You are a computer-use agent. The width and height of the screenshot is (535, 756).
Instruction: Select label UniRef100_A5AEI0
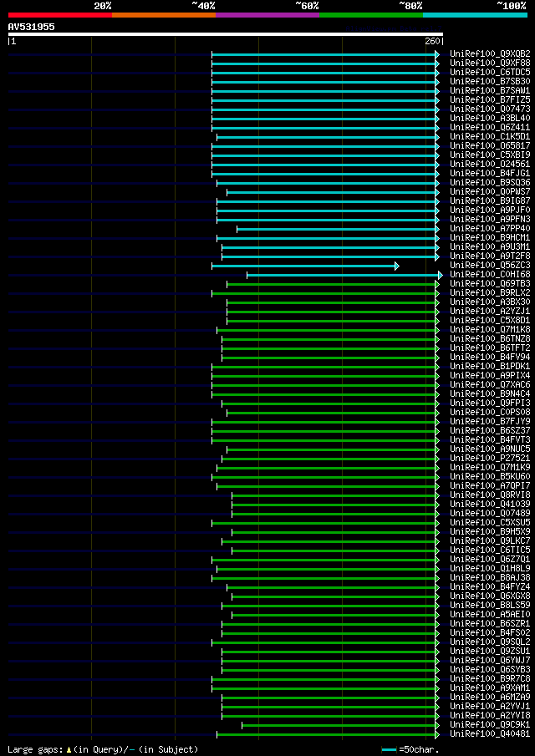[x=490, y=615]
